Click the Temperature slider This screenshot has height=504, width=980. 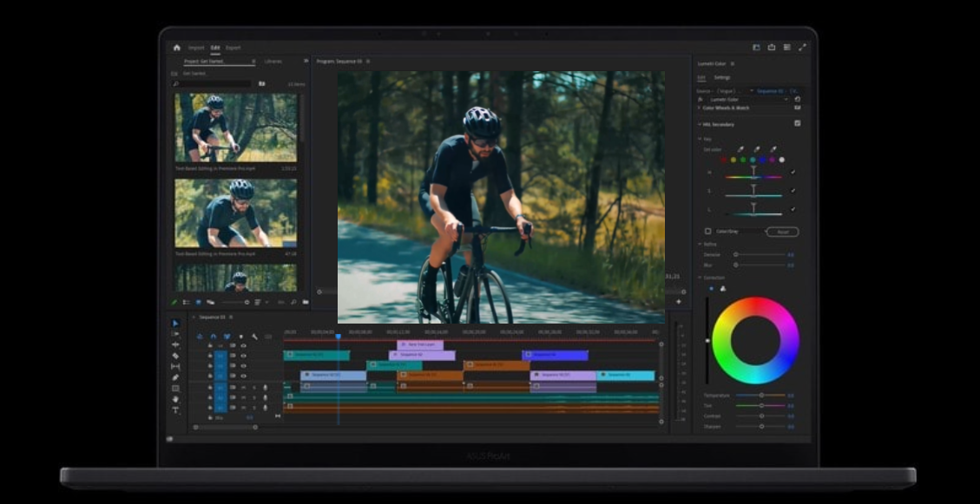[x=761, y=396]
